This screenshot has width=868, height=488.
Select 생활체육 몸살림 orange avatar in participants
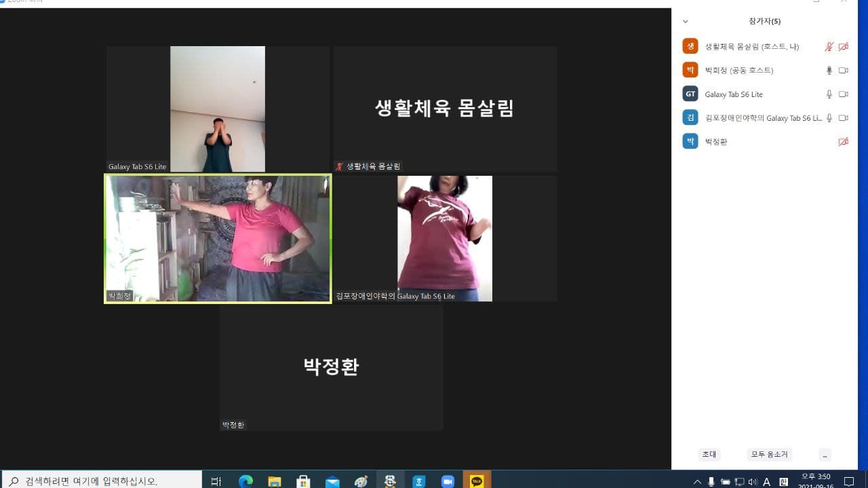690,46
